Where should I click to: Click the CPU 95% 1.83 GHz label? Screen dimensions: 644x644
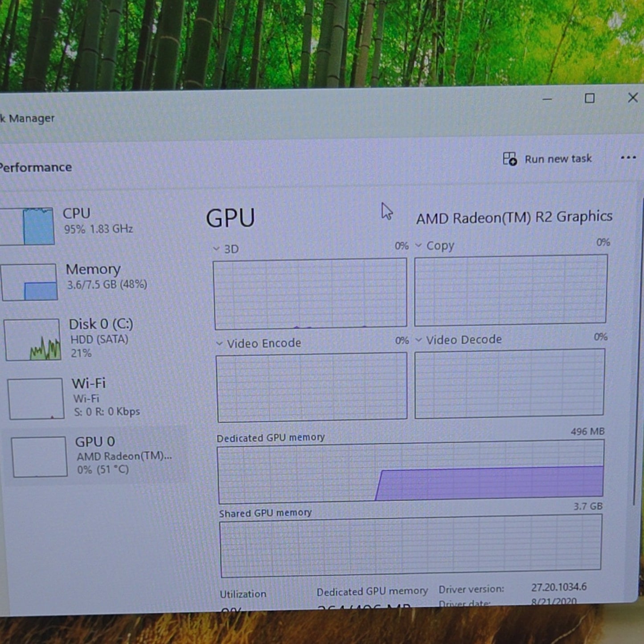pos(98,229)
